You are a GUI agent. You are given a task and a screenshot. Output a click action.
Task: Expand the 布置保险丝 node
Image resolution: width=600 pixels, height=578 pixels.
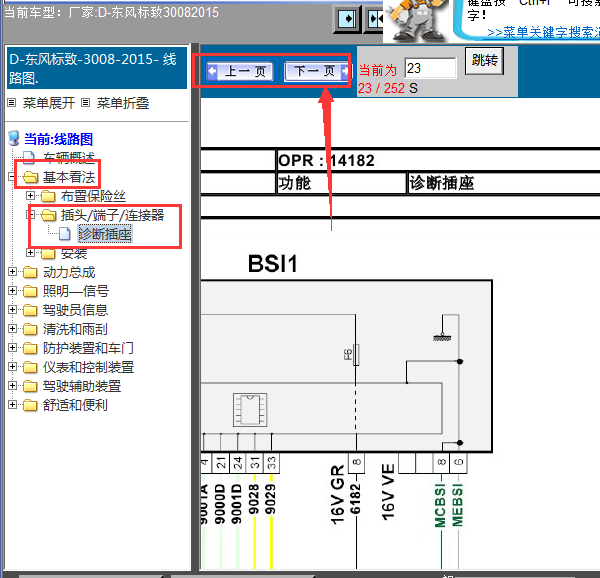click(30, 196)
